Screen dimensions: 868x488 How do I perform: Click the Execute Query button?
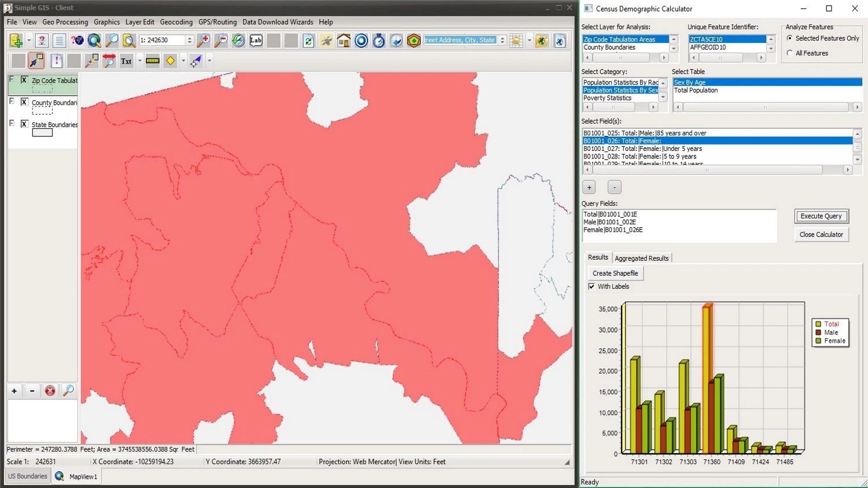click(x=821, y=216)
